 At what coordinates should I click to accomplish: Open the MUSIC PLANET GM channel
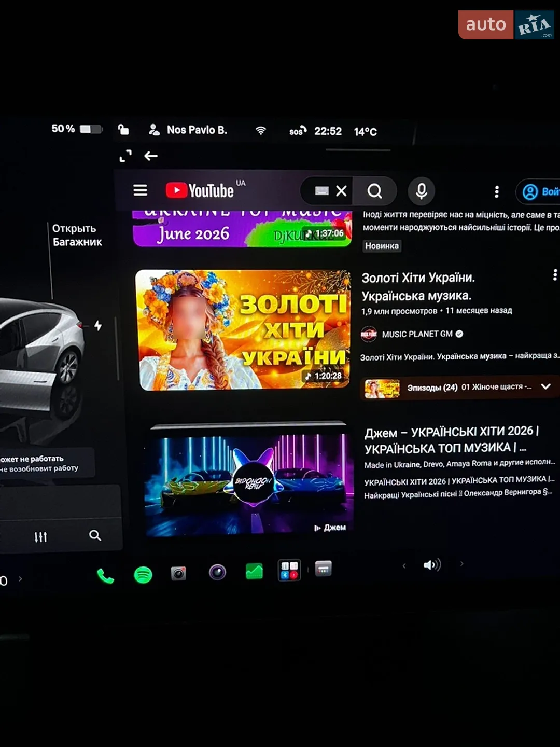point(412,334)
